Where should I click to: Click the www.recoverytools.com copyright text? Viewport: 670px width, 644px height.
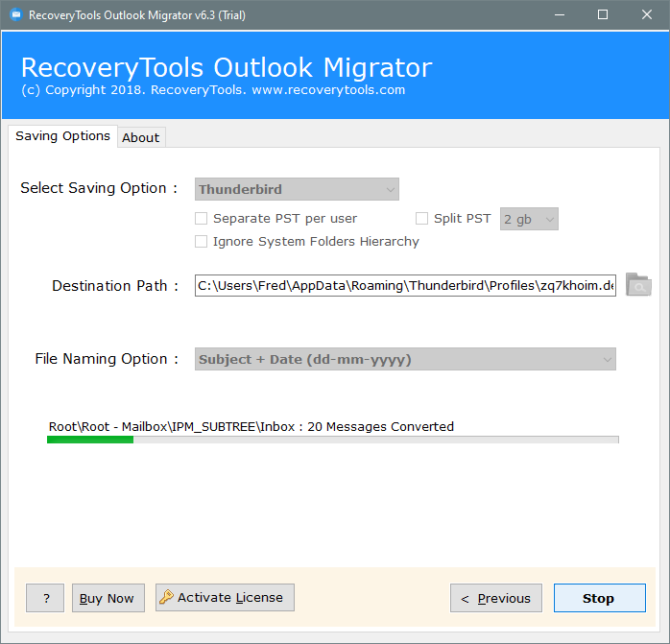tap(328, 90)
